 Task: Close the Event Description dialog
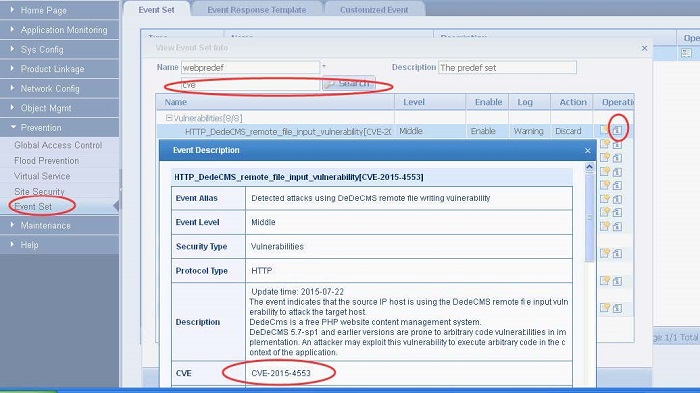(x=588, y=151)
